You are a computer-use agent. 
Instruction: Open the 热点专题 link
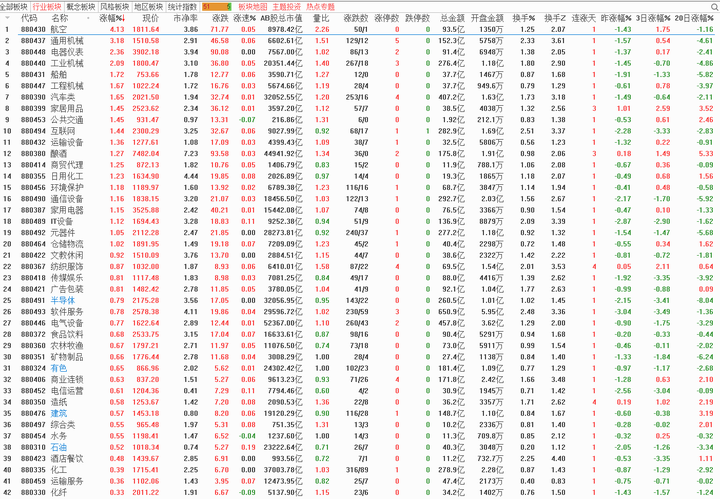click(x=321, y=7)
